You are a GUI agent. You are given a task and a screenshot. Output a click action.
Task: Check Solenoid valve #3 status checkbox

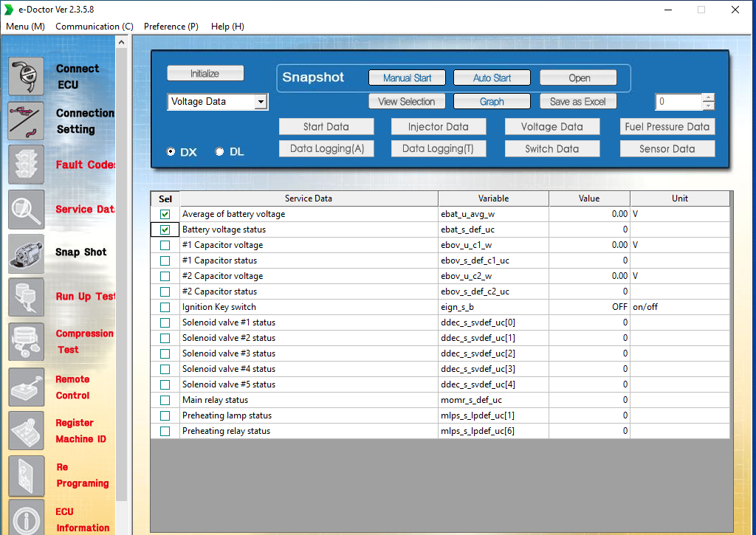tap(165, 353)
